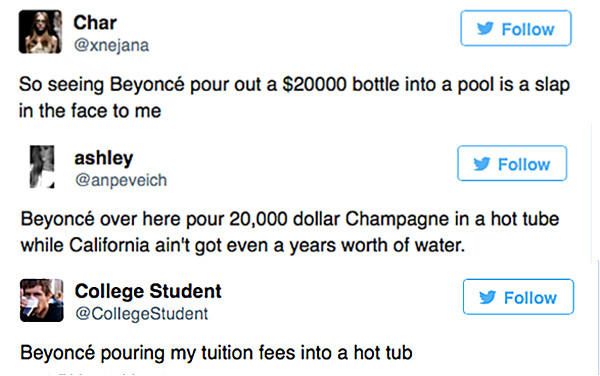Select ashley's tweet about California water
This screenshot has width=600, height=376.
click(x=290, y=232)
